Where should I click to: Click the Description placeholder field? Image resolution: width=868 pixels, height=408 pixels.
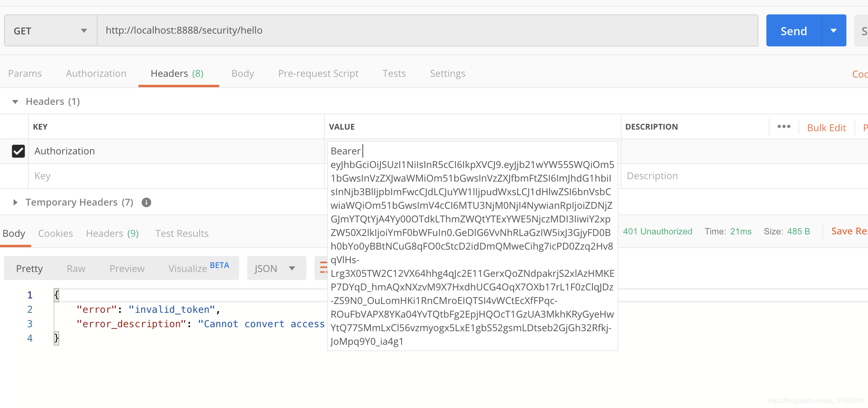pyautogui.click(x=744, y=176)
